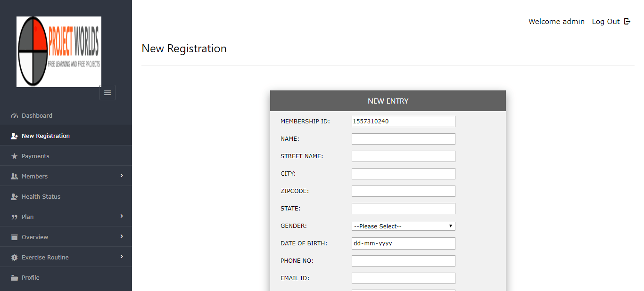Viewport: 644px width, 291px height.
Task: Expand the Exercise Routine submenu chevron
Action: tap(122, 257)
